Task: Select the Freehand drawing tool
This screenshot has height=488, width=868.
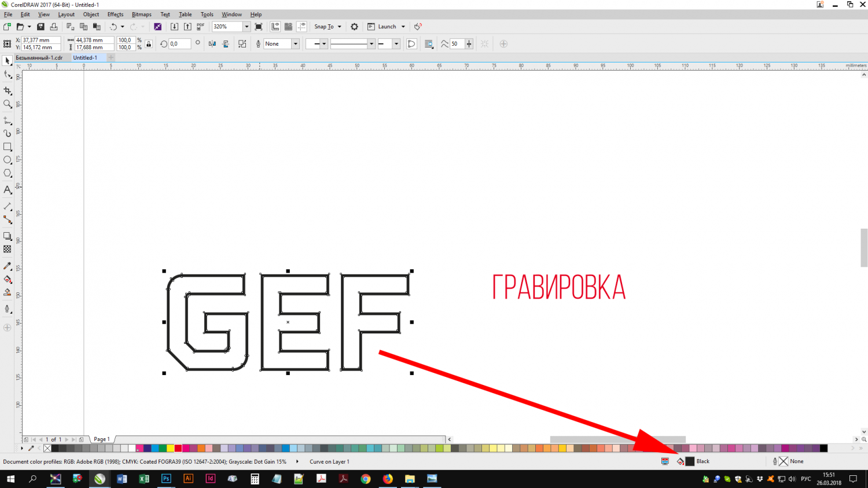Action: coord(8,120)
